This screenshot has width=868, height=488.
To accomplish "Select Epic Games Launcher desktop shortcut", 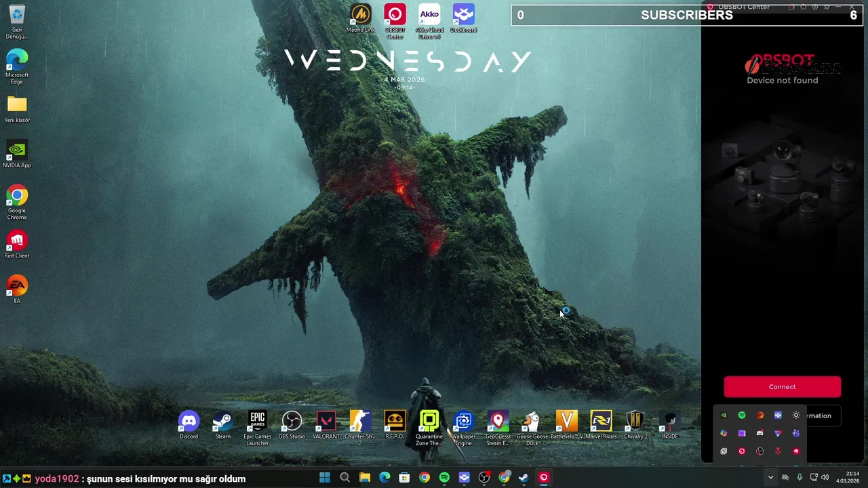I will coord(257,428).
